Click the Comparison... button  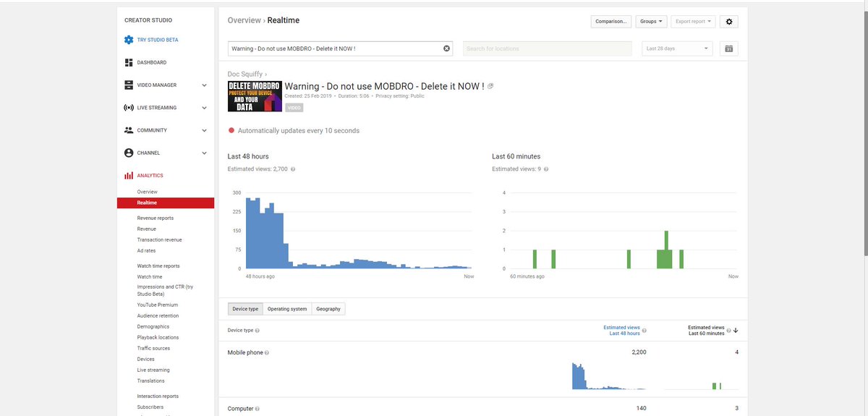click(x=611, y=22)
